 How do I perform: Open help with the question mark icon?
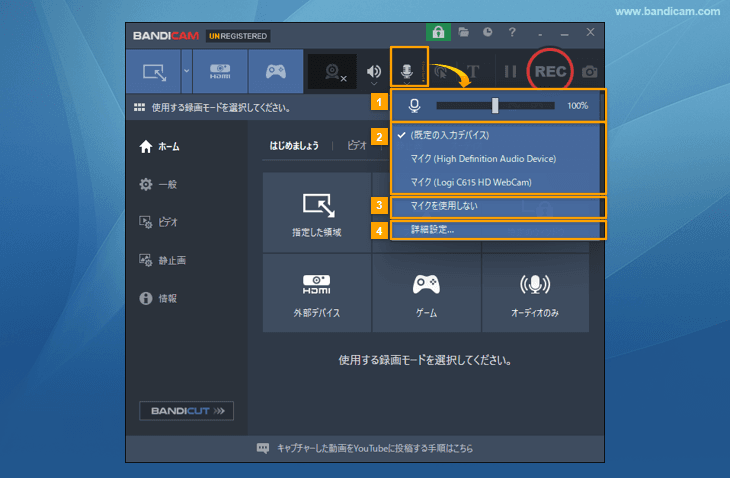point(512,32)
